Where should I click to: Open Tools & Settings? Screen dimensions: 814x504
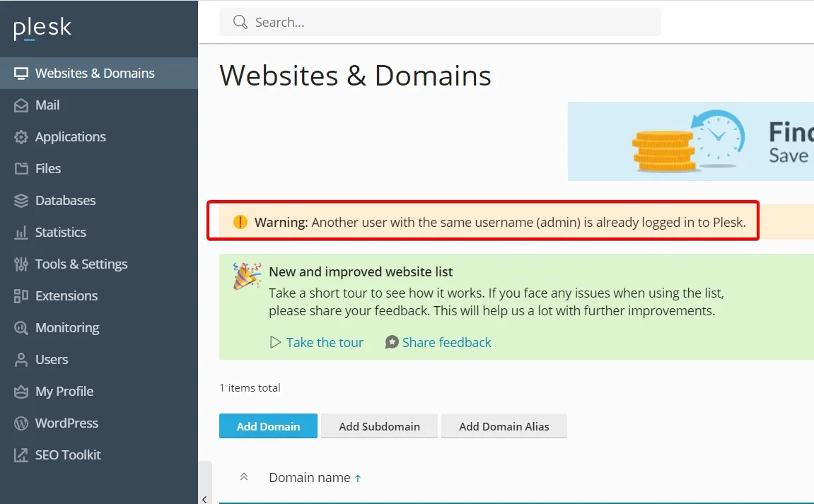click(98, 264)
